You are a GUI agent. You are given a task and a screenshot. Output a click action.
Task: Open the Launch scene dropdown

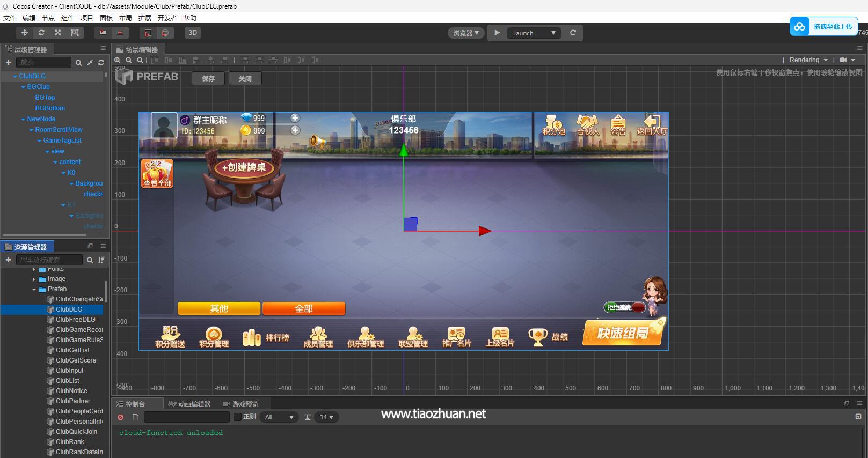(x=534, y=33)
